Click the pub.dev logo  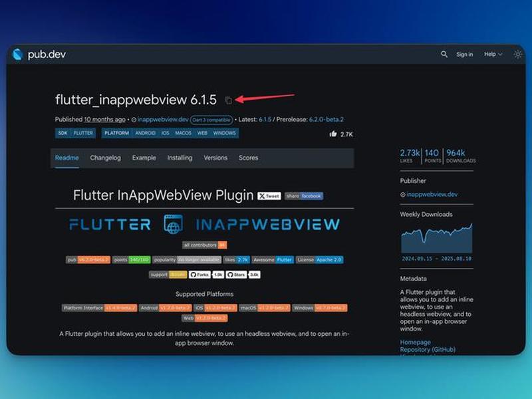39,55
